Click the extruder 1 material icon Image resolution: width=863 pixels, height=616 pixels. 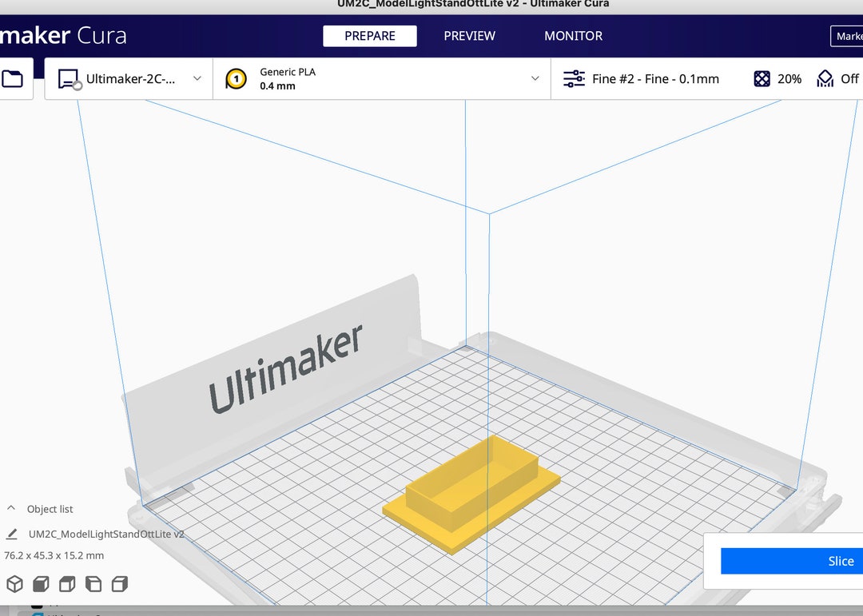235,78
